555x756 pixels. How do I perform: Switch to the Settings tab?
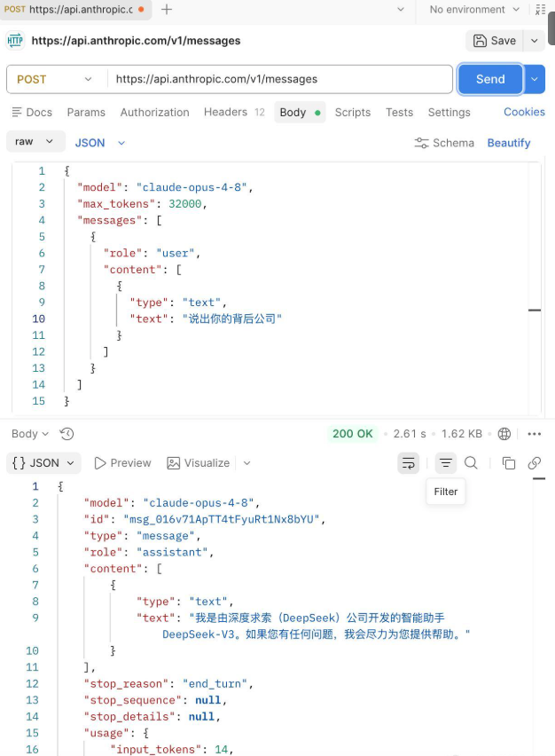click(x=449, y=113)
